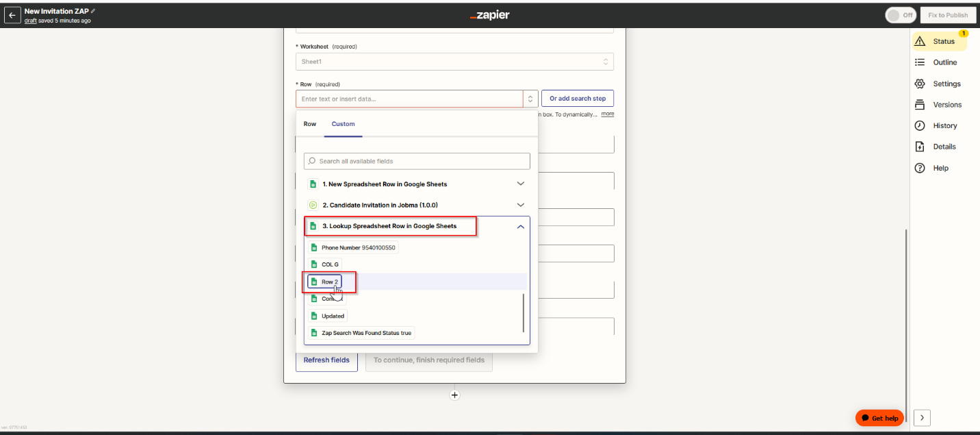Screen dimensions: 980x435
Task: Expand 2. Candidate Invitation in Jobma
Action: click(417, 205)
